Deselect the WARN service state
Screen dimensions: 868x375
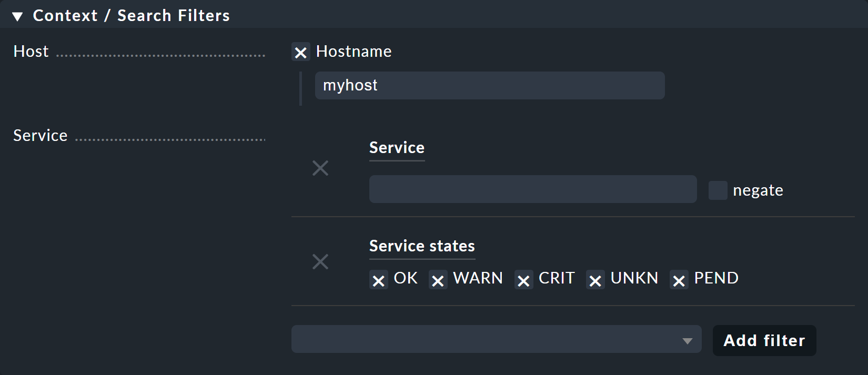(x=438, y=280)
